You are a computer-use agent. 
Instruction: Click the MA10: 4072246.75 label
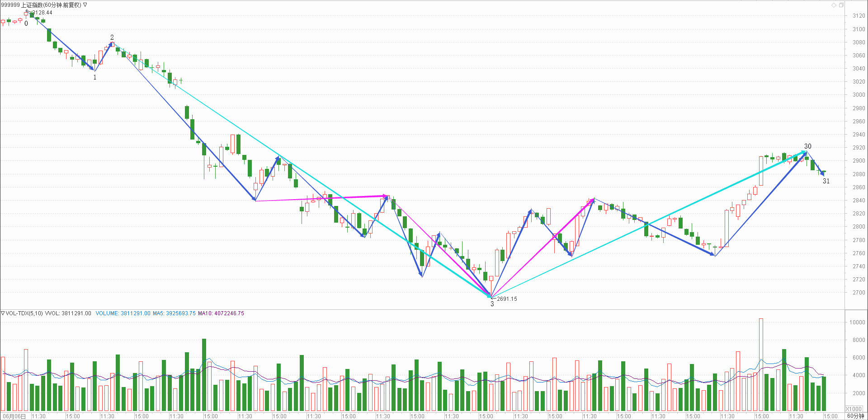[x=221, y=313]
